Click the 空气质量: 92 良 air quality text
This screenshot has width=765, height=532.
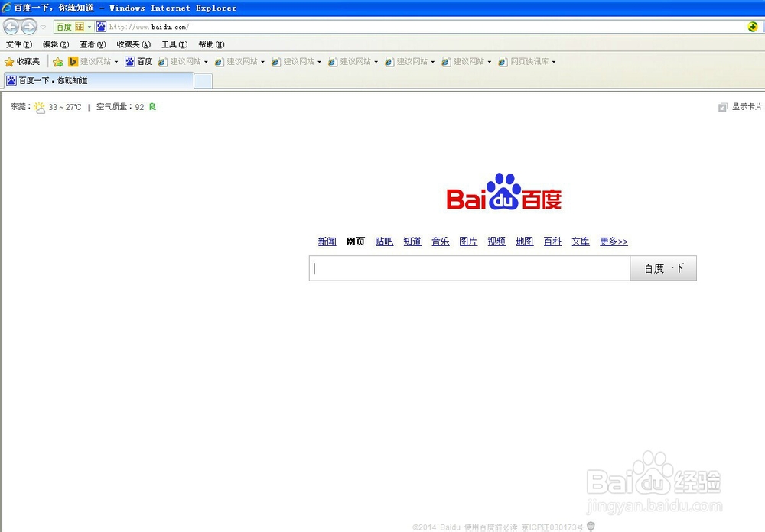pyautogui.click(x=126, y=107)
